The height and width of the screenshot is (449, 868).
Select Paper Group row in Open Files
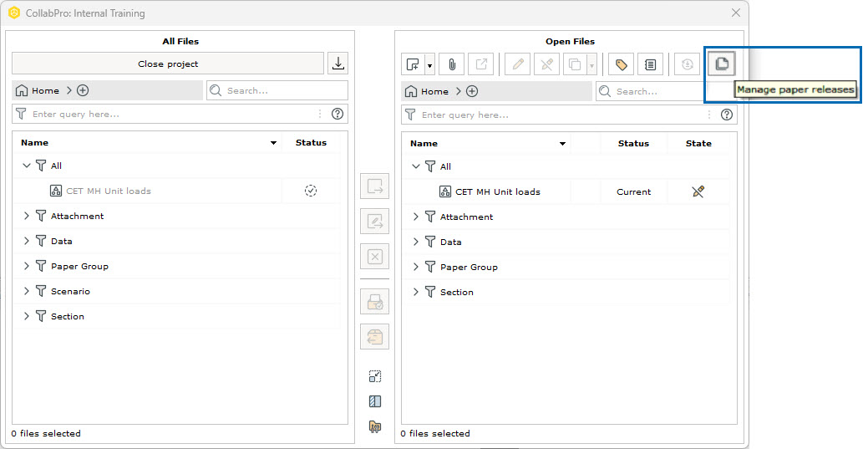(566, 267)
